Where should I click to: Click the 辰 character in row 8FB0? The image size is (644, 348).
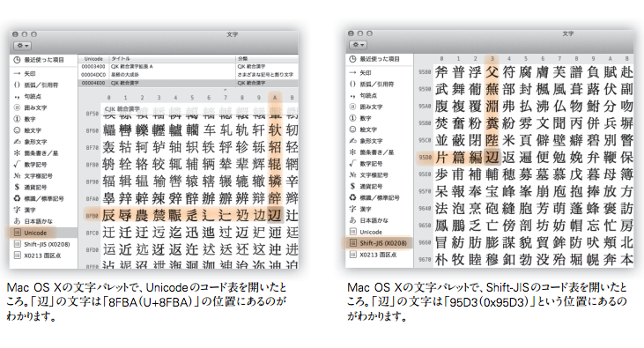pos(108,215)
